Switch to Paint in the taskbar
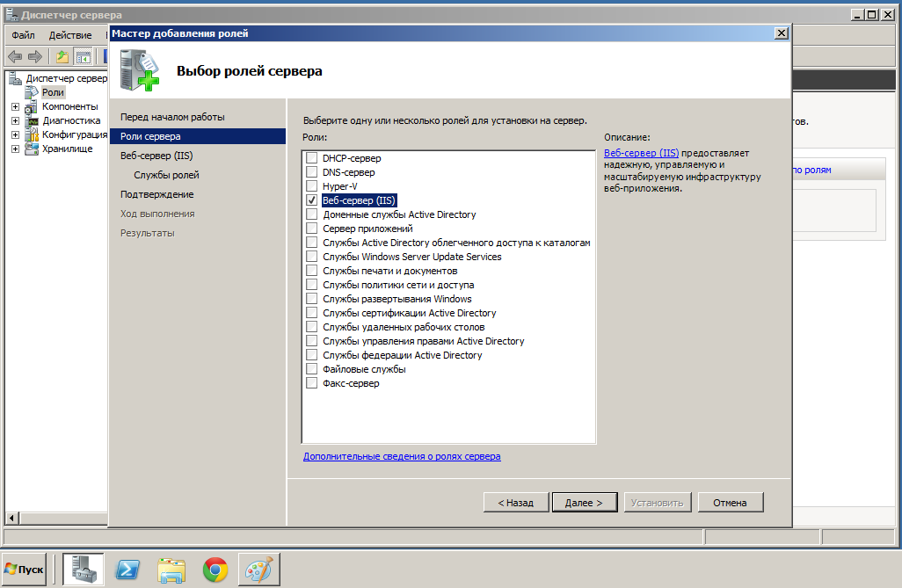The image size is (902, 588). pos(258,570)
